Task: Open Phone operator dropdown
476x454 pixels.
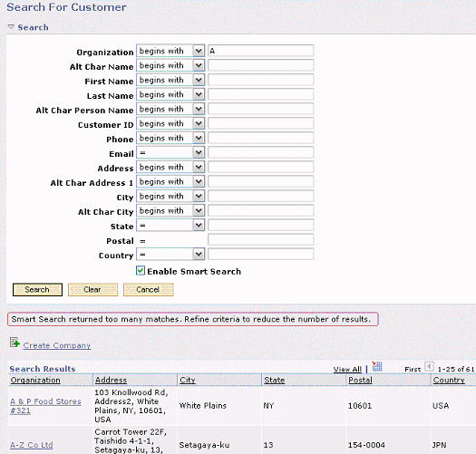Action: tap(170, 138)
